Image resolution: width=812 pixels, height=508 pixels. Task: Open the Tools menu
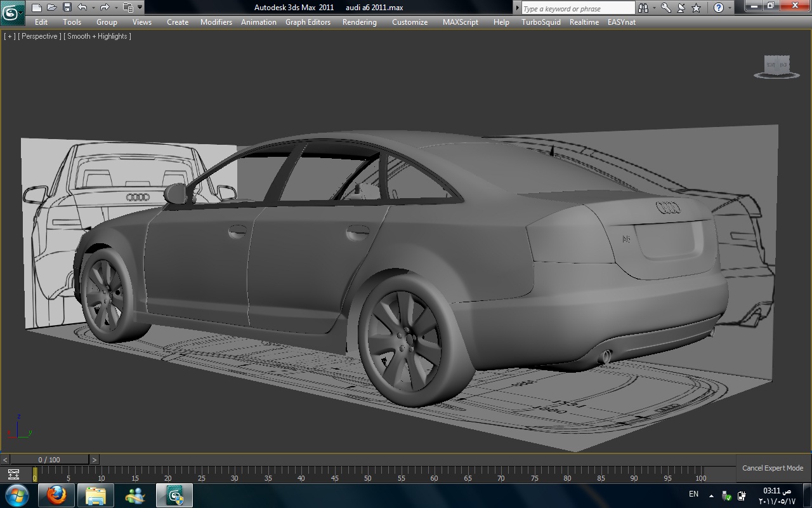click(x=72, y=22)
